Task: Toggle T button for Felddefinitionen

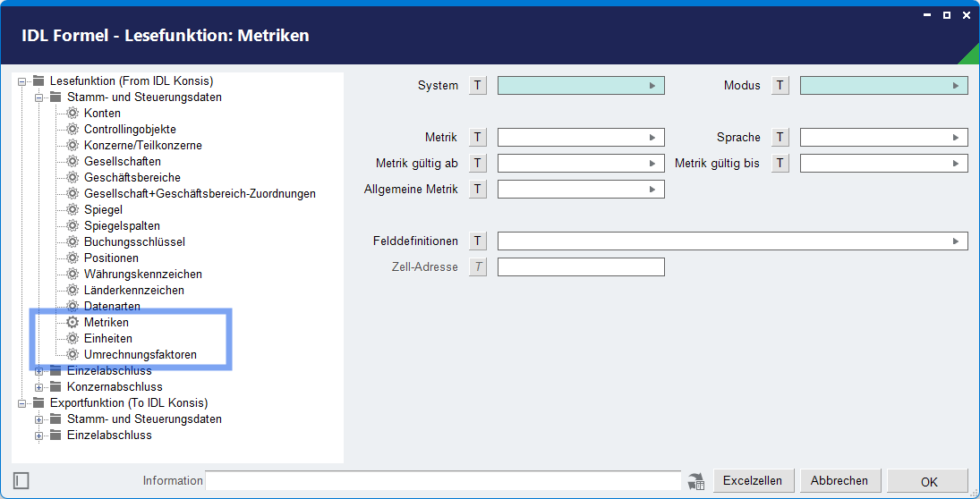Action: tap(478, 241)
